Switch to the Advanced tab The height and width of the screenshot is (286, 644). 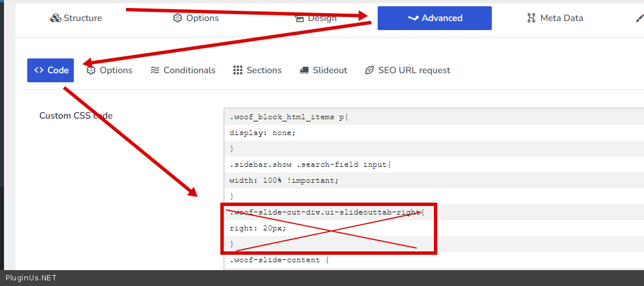[x=434, y=18]
